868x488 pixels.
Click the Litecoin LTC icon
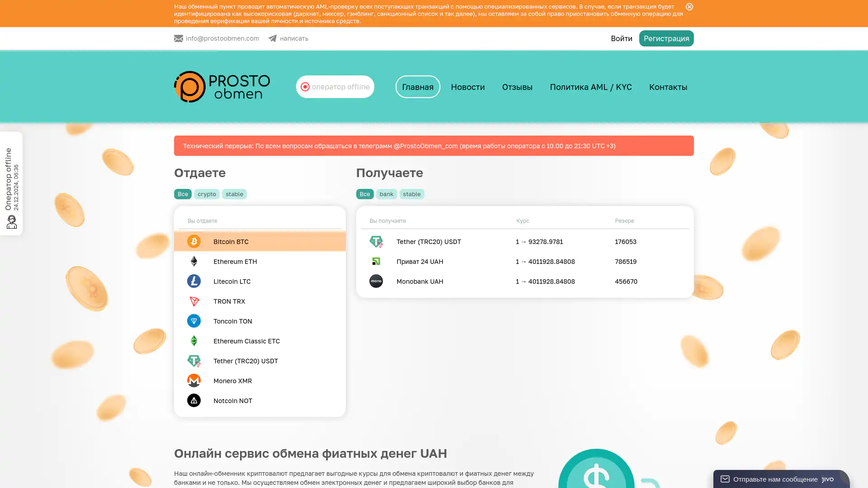(193, 281)
